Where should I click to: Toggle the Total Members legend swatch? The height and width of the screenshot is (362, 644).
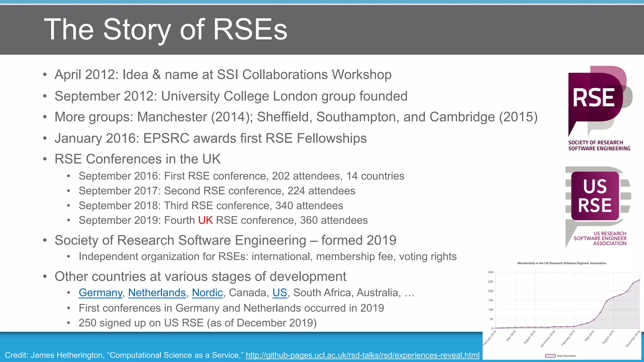coord(550,356)
